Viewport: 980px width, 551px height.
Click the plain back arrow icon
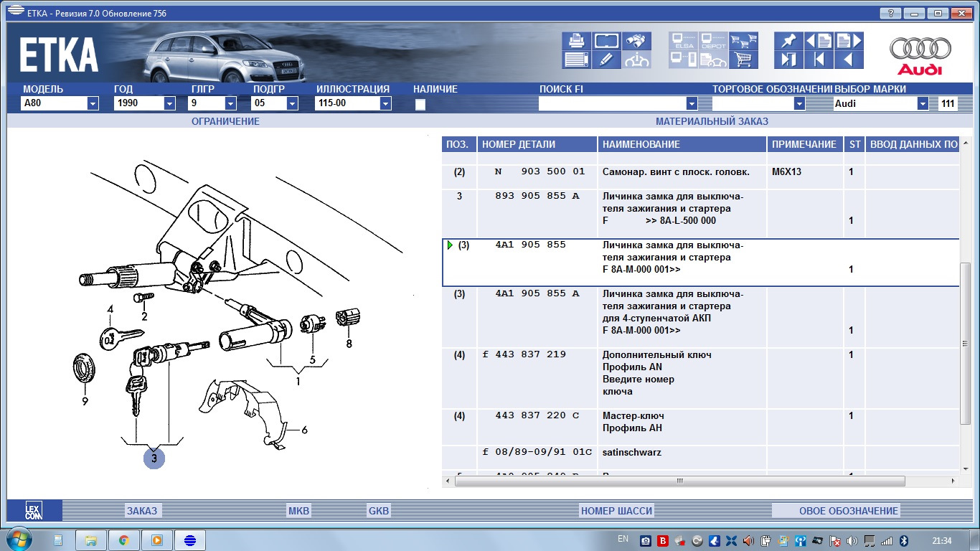(849, 60)
